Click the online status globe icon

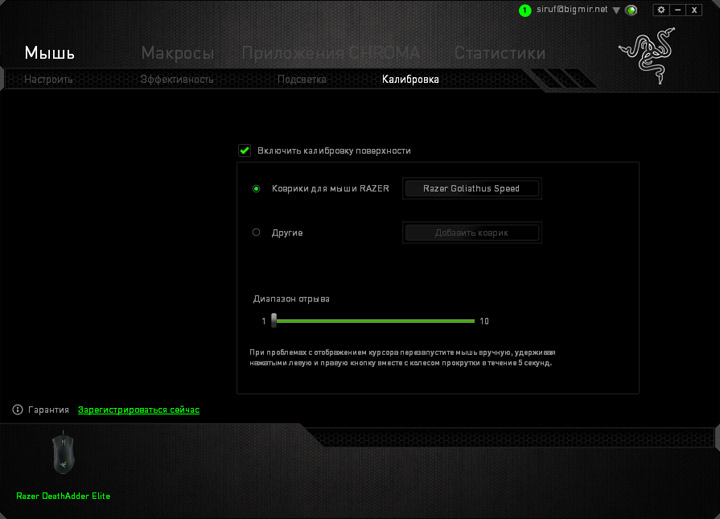[x=631, y=10]
